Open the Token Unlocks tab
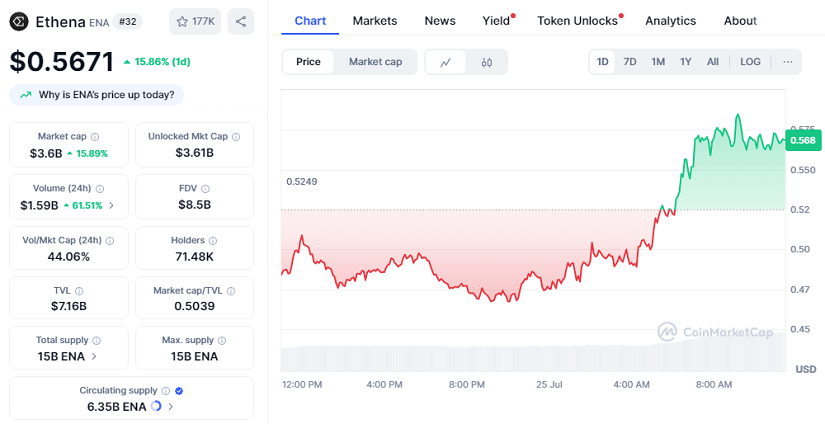 577,21
